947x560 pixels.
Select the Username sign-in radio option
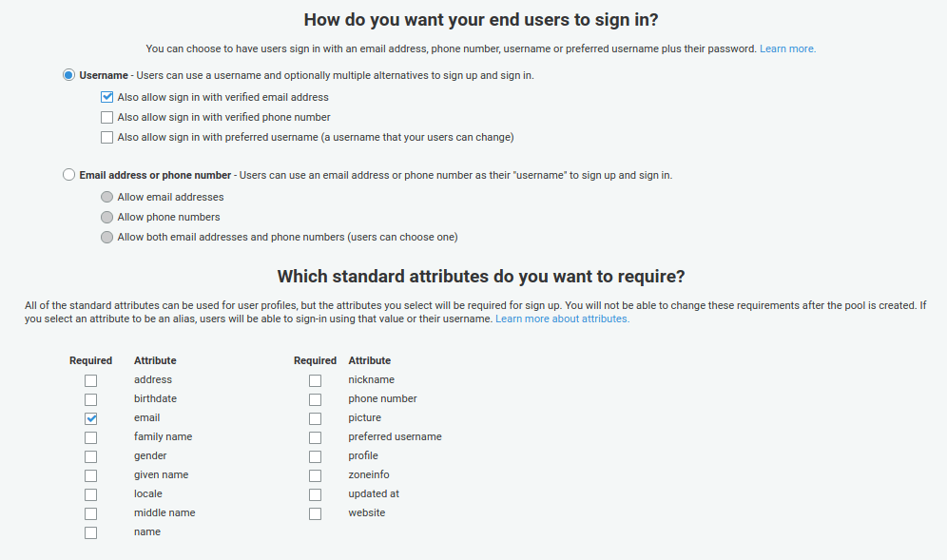click(x=68, y=75)
